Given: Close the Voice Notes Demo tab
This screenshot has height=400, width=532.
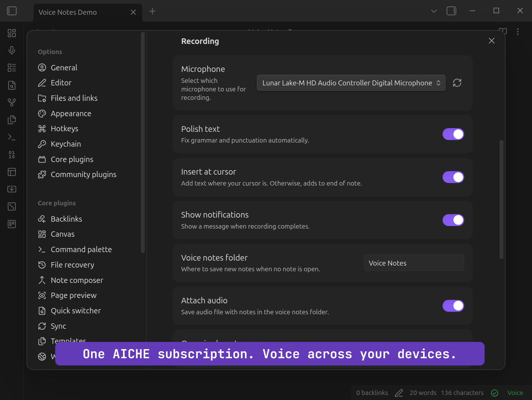Looking at the screenshot, I should click(133, 12).
